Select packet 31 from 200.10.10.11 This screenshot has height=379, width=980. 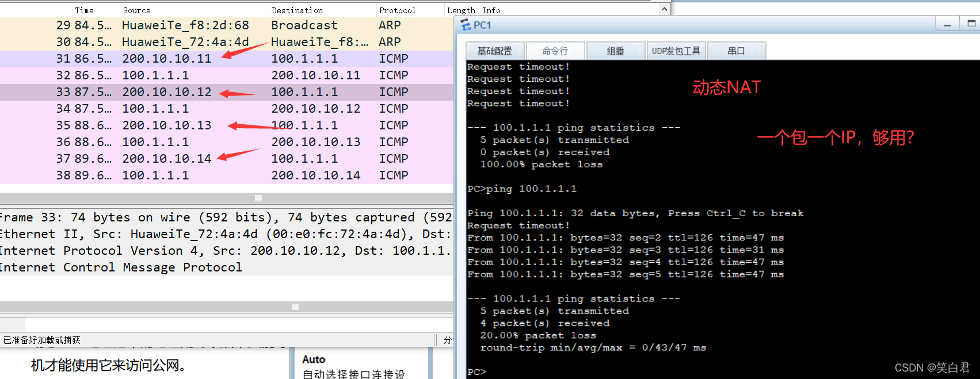point(227,59)
